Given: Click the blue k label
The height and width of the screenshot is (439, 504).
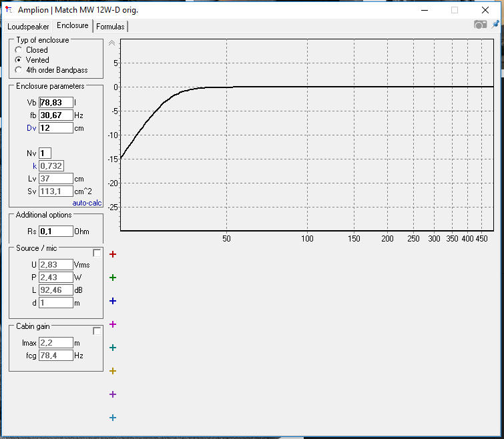Looking at the screenshot, I should pos(35,166).
